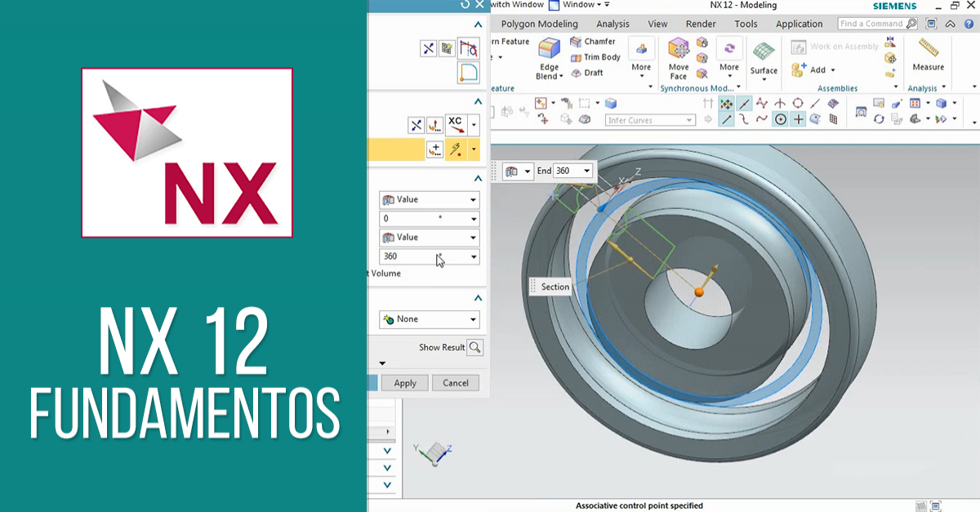Open the Render ribbon tab
The image size is (980, 512).
[x=700, y=24]
